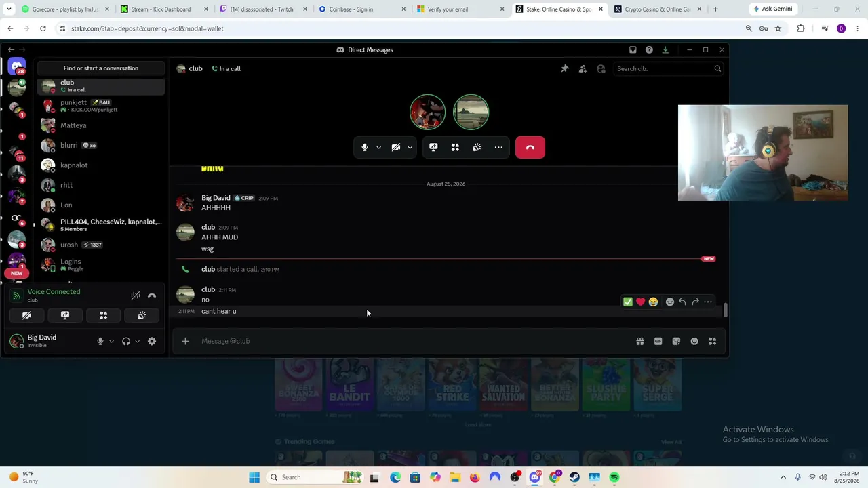Focus the Message @club text box

pyautogui.click(x=414, y=341)
